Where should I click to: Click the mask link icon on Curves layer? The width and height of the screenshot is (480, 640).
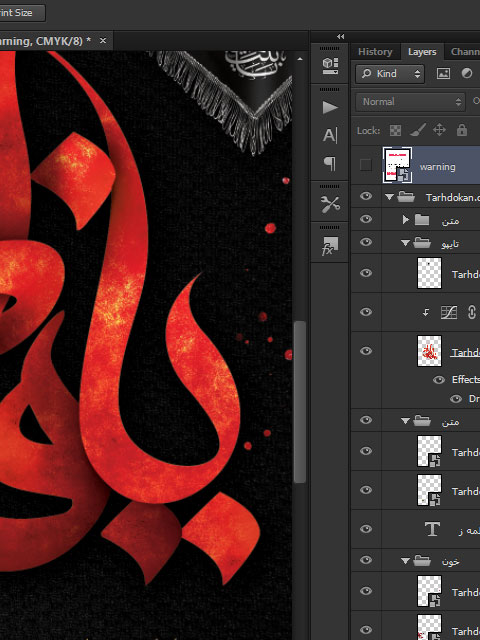(x=471, y=313)
